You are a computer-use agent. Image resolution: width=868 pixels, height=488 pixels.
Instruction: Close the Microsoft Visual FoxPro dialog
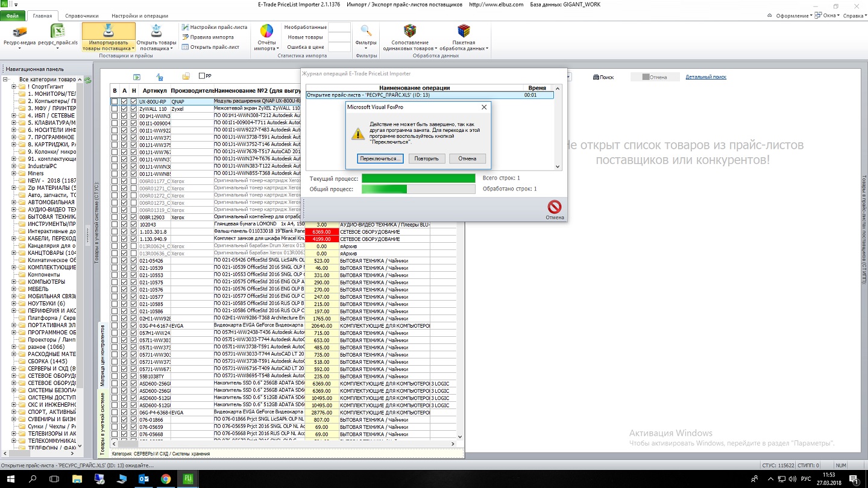483,107
